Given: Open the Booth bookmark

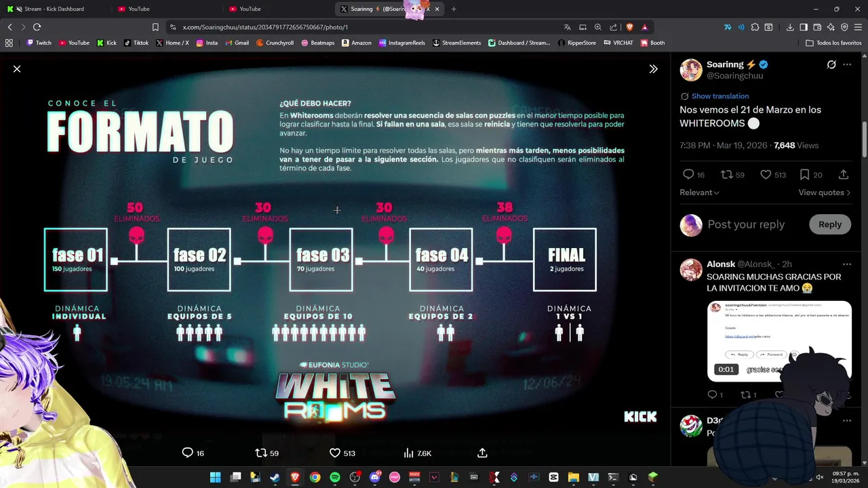Looking at the screenshot, I should click(x=652, y=43).
